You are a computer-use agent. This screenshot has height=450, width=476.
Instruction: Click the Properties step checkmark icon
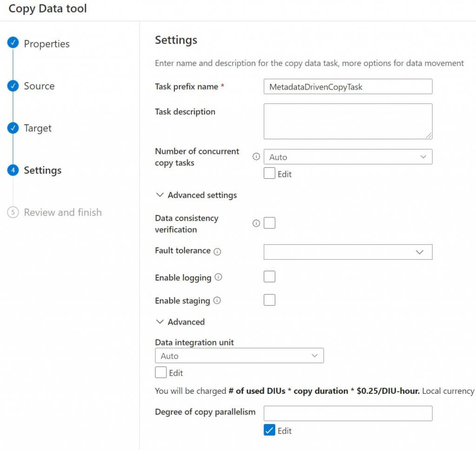[13, 44]
